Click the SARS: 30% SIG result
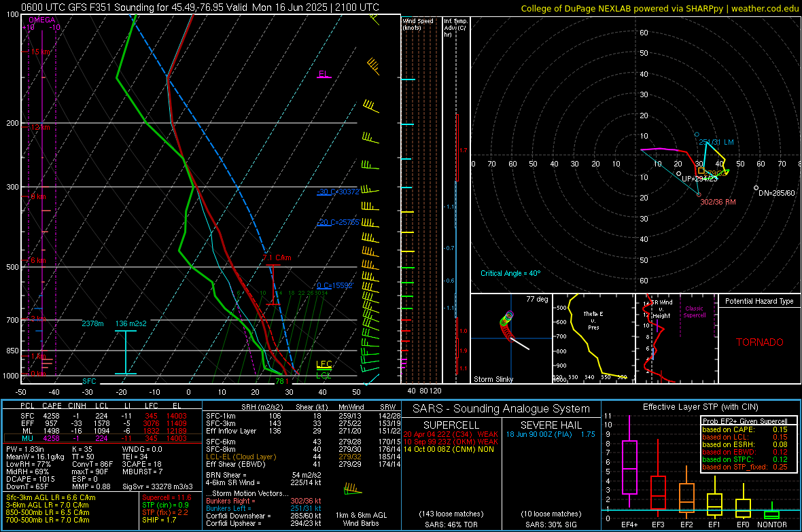This screenshot has width=802, height=532. pyautogui.click(x=551, y=525)
